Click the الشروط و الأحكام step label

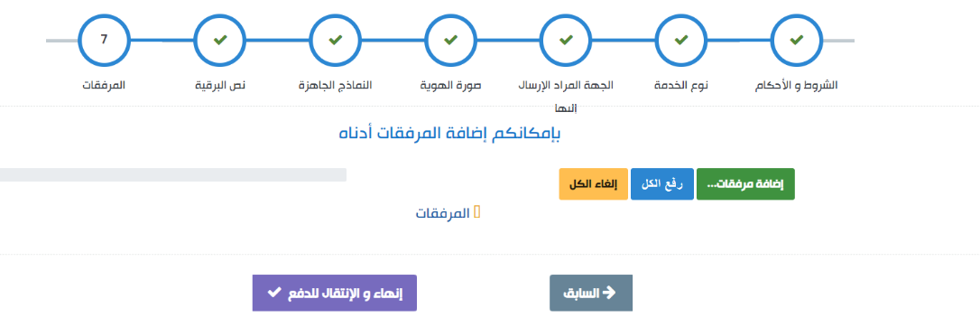[797, 84]
